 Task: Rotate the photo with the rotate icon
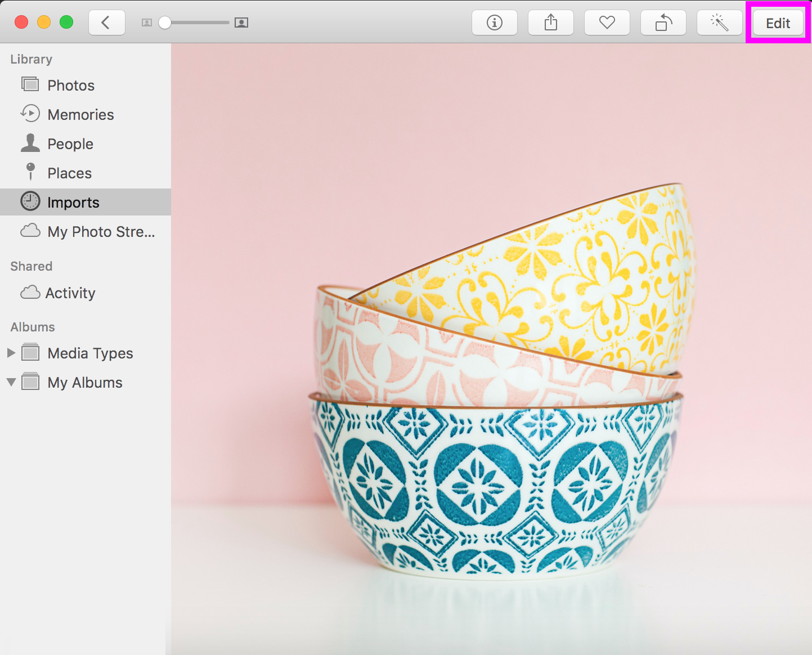point(663,23)
